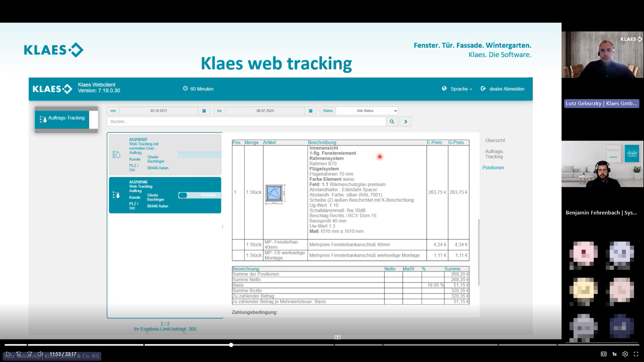Select the Auftrags-Tracking sidebar tab
Image resolution: width=644 pixels, height=362 pixels.
tap(62, 119)
